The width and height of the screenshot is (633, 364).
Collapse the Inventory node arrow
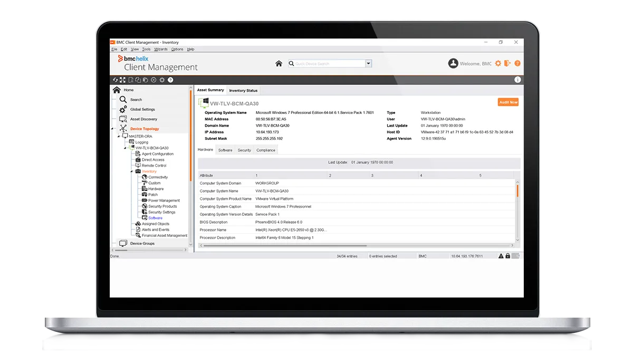click(x=132, y=171)
